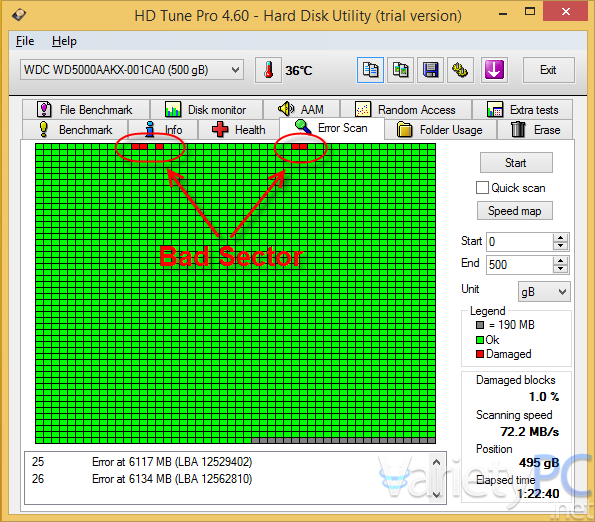595x522 pixels.
Task: Click the purple down-arrow icon
Action: [x=494, y=70]
